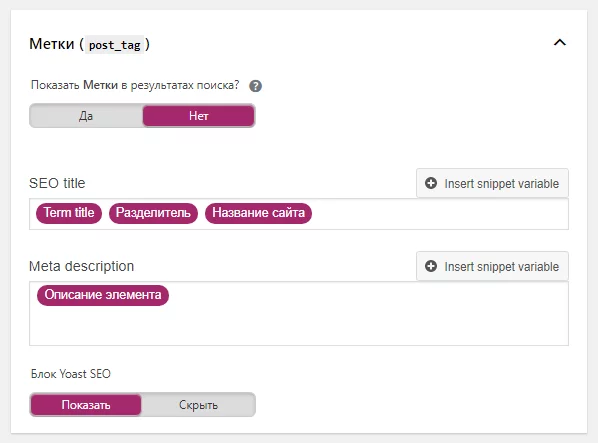
Task: Select Да to show tags in search
Action: coord(86,116)
